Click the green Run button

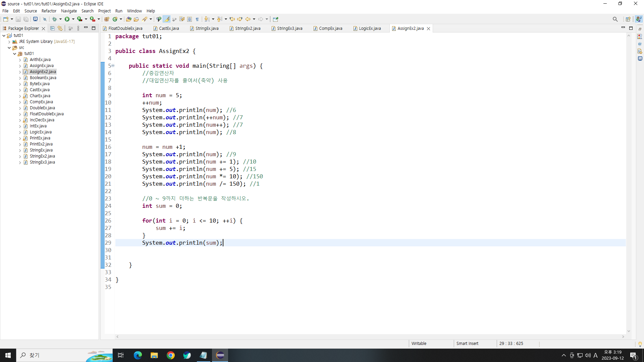click(67, 19)
